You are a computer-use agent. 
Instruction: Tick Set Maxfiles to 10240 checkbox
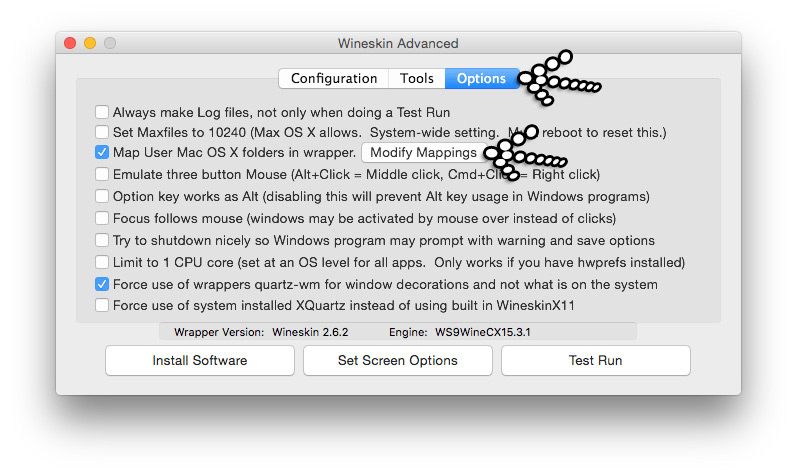pos(102,132)
